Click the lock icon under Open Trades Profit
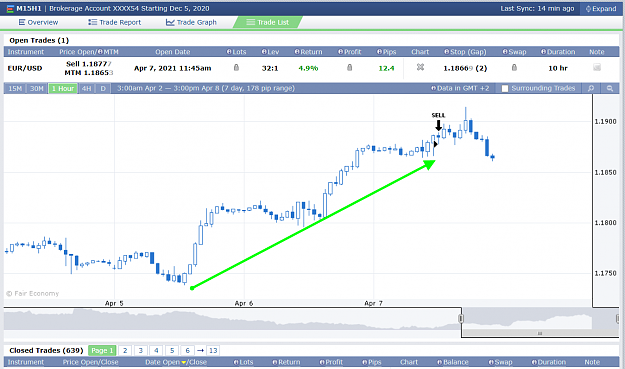Image resolution: width=625 pixels, height=369 pixels. [350, 68]
